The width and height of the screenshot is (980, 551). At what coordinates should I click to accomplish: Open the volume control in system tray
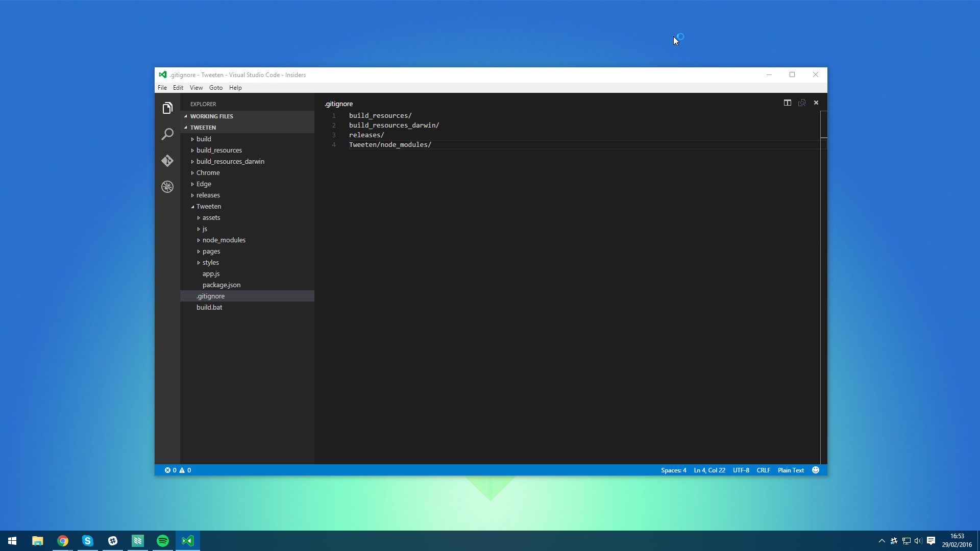coord(918,541)
